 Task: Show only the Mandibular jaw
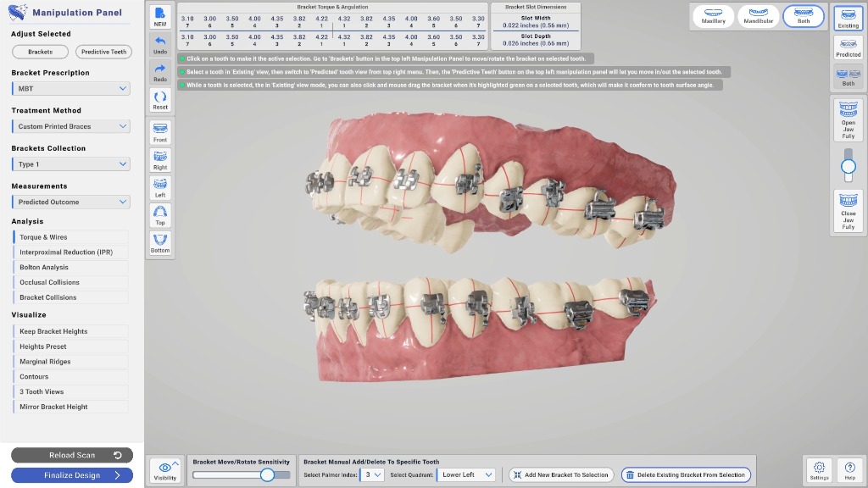pos(757,16)
